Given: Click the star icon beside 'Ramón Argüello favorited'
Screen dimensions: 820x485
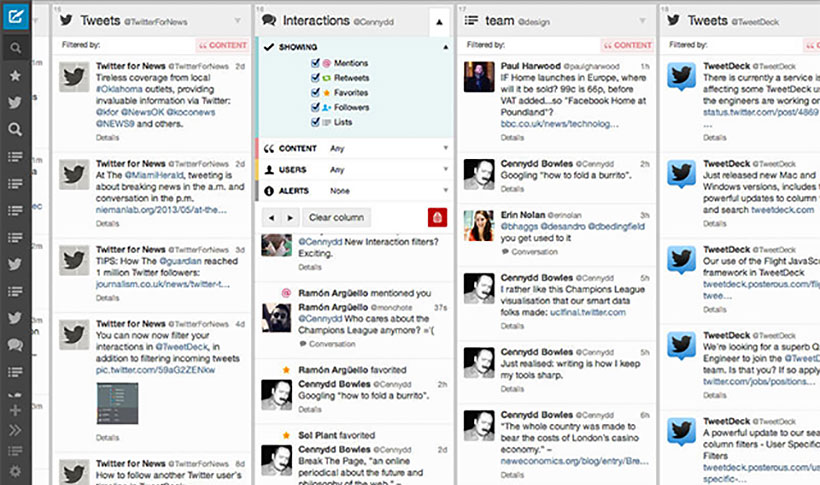Looking at the screenshot, I should [286, 370].
